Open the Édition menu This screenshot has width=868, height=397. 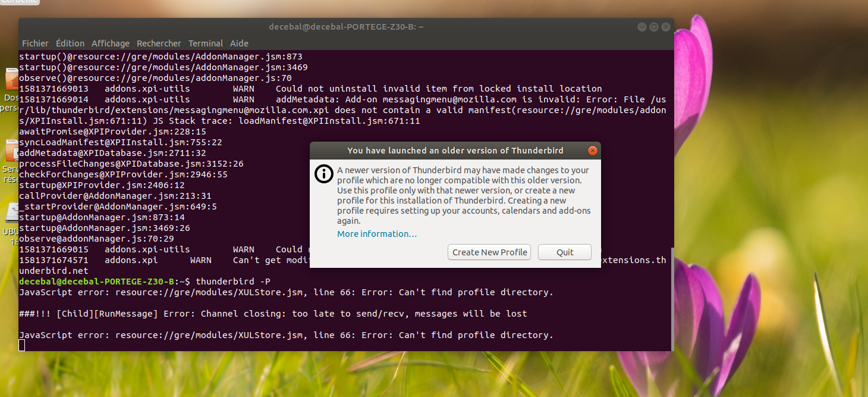click(x=70, y=43)
